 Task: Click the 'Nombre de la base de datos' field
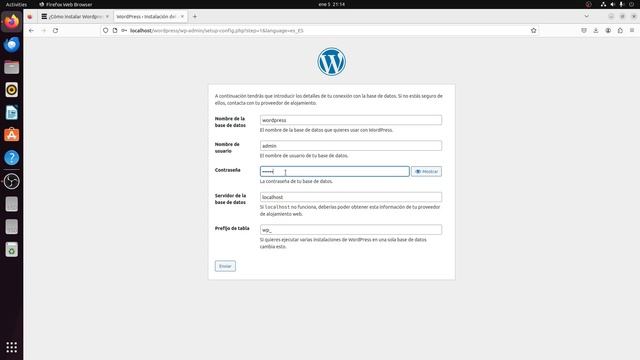pos(351,120)
